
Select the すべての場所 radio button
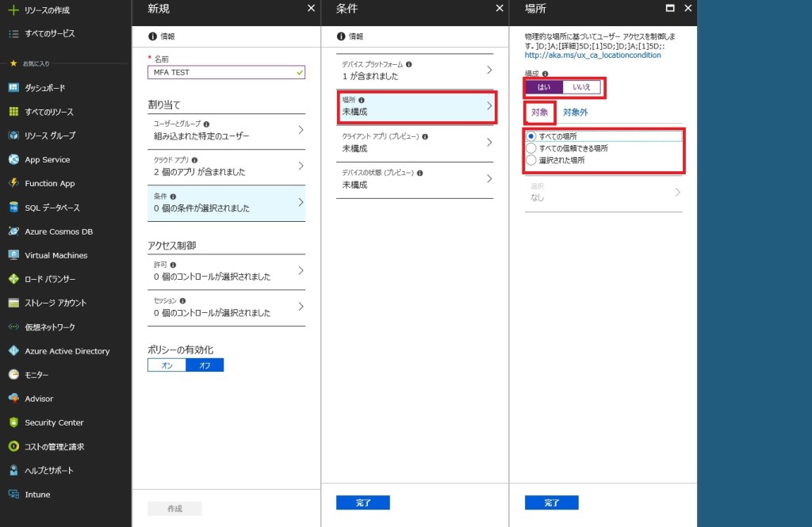coord(530,136)
